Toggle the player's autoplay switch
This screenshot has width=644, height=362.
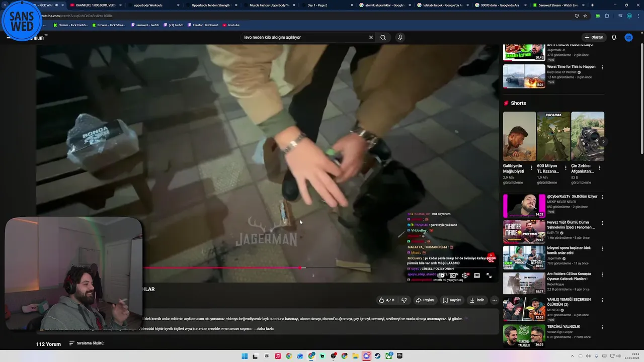click(x=441, y=276)
